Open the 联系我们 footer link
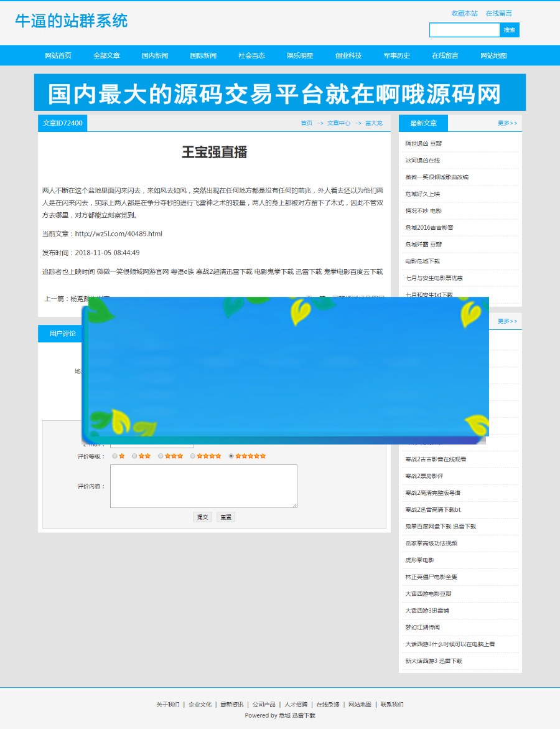 click(391, 704)
